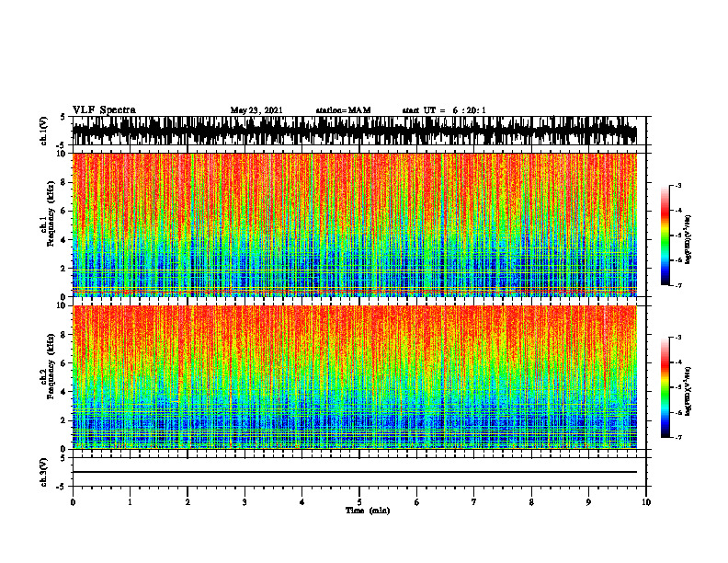
Task: Click the ch.2 spectrogram color scale bar
Action: [x=665, y=387]
